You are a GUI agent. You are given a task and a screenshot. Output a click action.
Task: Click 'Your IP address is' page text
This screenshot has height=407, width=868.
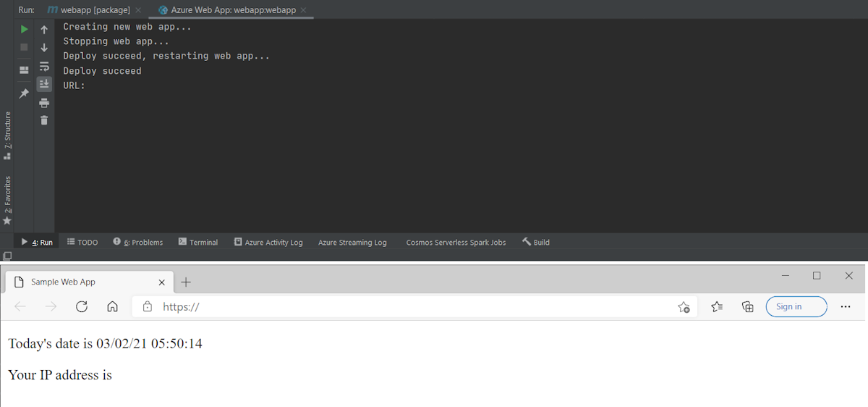point(60,375)
